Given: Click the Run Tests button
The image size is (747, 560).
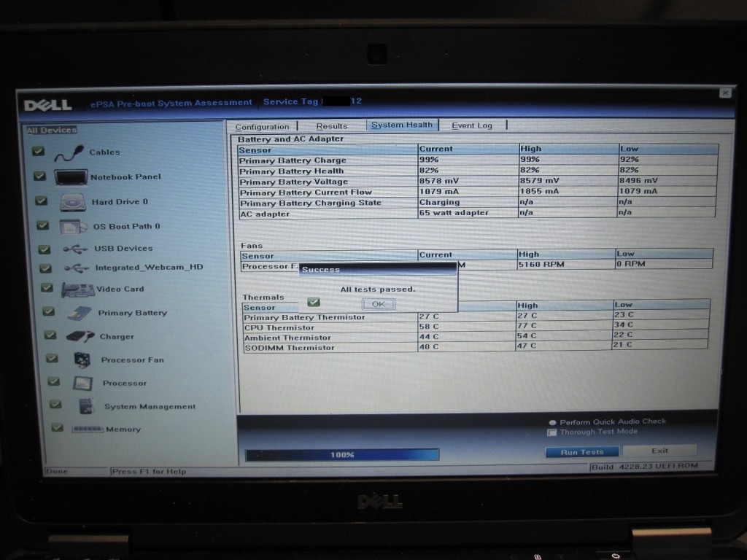Looking at the screenshot, I should click(581, 452).
